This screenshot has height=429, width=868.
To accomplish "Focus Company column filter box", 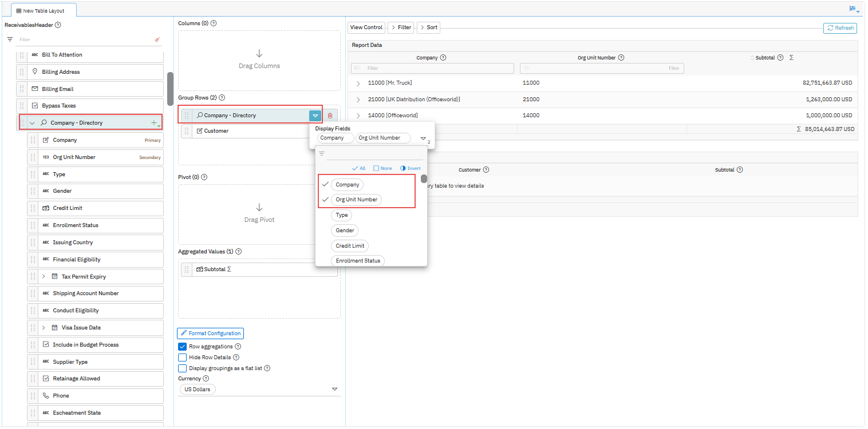I will pyautogui.click(x=433, y=68).
